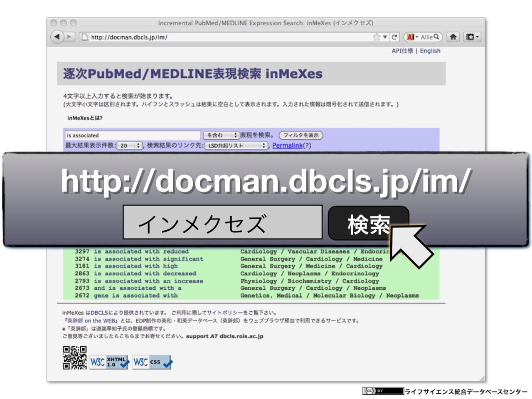Click the Creative Commons BY license badge

(383, 391)
